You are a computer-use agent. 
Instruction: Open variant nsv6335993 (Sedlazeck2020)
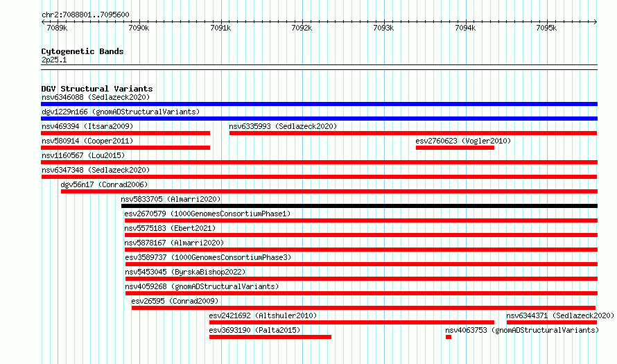click(283, 126)
